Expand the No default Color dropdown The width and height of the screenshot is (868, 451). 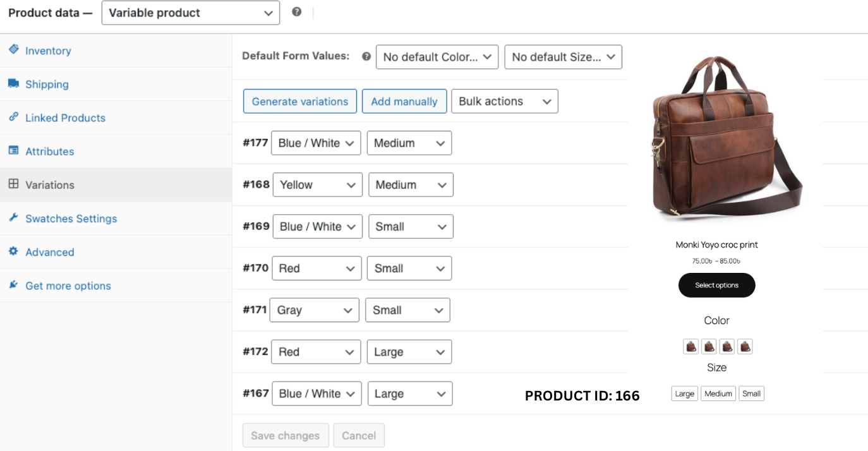tap(437, 57)
